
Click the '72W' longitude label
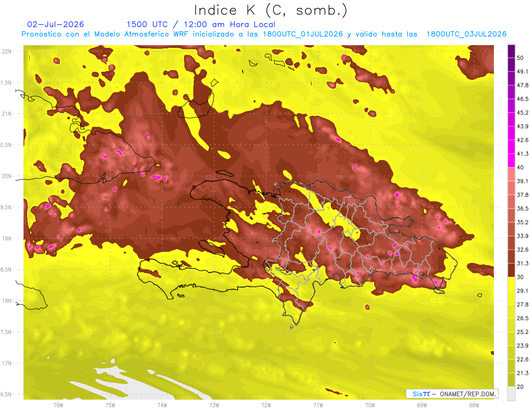point(266,405)
